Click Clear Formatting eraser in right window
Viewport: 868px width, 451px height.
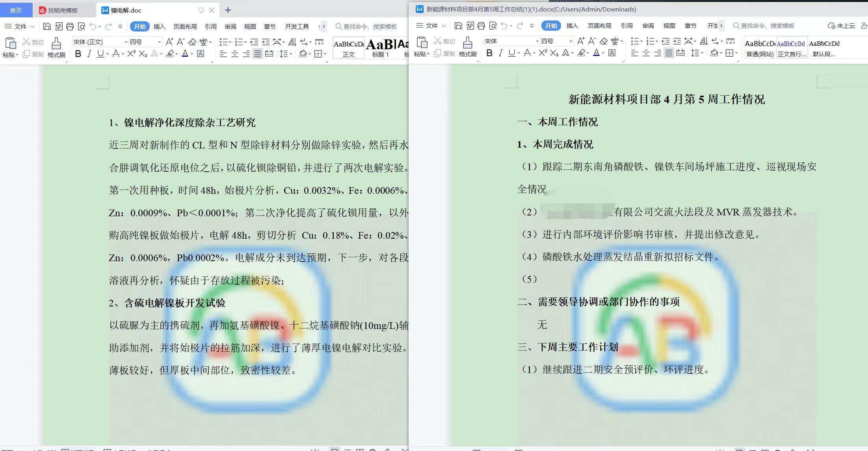[x=604, y=41]
